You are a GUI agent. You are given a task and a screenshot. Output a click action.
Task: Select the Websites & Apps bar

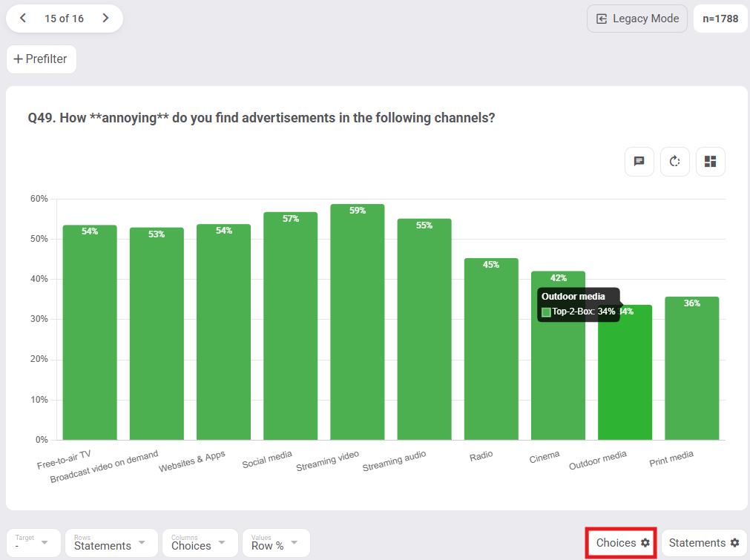[224, 332]
